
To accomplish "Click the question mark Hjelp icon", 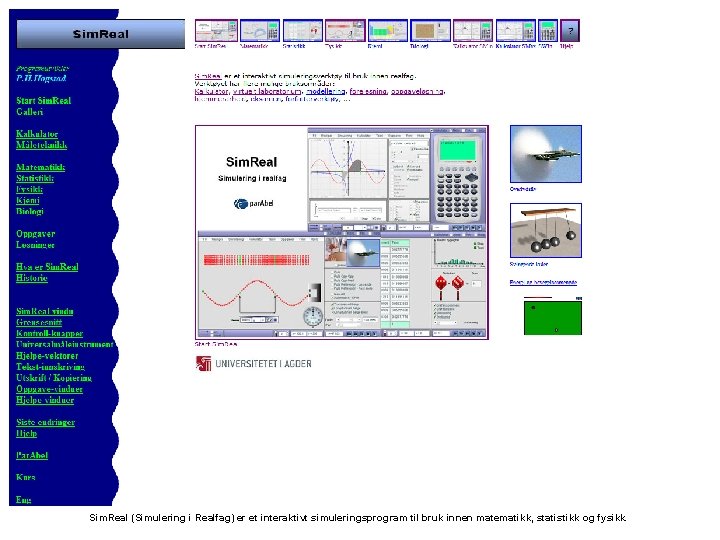I will pyautogui.click(x=570, y=31).
